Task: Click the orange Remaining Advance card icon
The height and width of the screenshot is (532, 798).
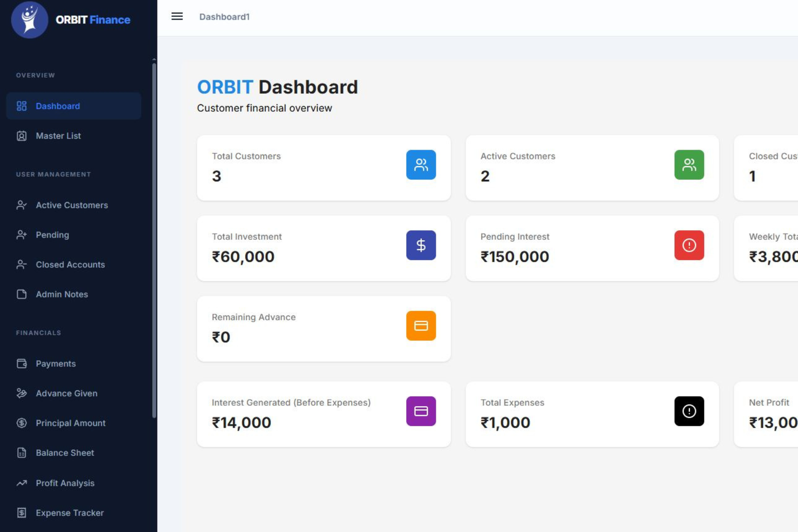Action: [421, 326]
